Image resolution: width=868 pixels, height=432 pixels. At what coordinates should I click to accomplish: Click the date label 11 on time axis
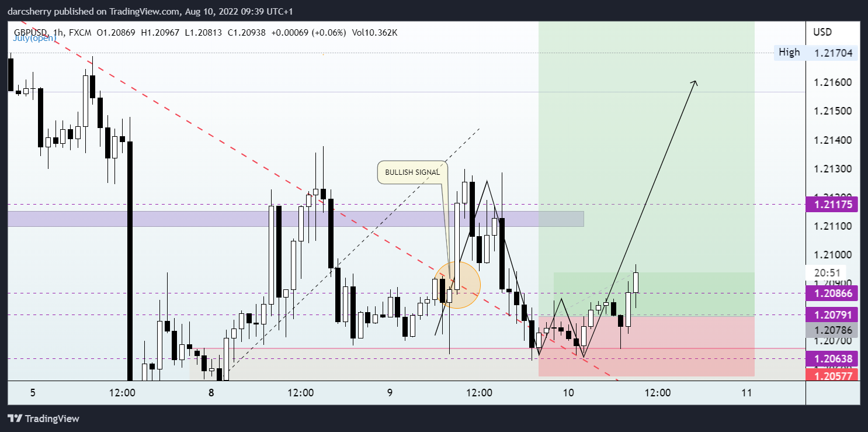point(747,393)
